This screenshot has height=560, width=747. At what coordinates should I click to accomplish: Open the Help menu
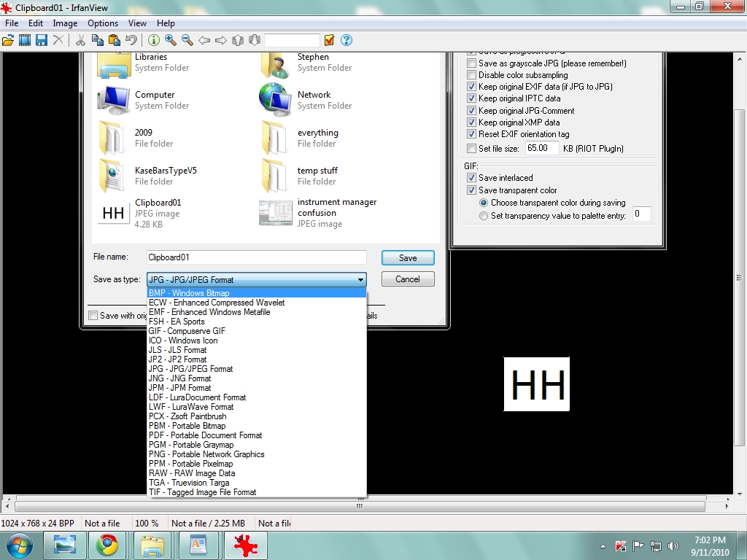166,23
